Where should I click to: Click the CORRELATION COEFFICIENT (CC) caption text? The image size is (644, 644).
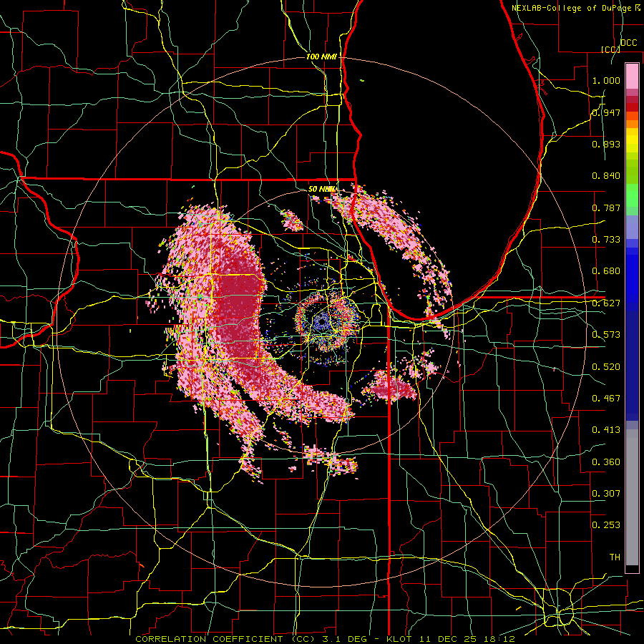coord(225,639)
